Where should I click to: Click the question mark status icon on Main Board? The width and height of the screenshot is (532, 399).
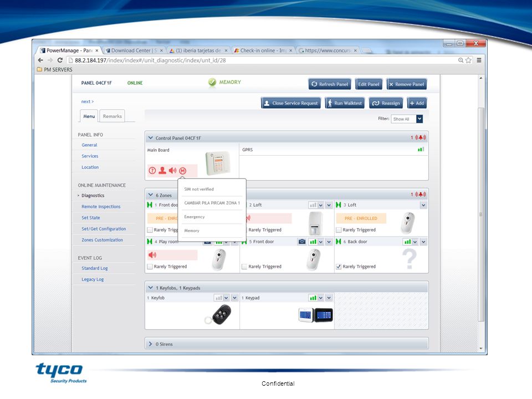[x=152, y=171]
